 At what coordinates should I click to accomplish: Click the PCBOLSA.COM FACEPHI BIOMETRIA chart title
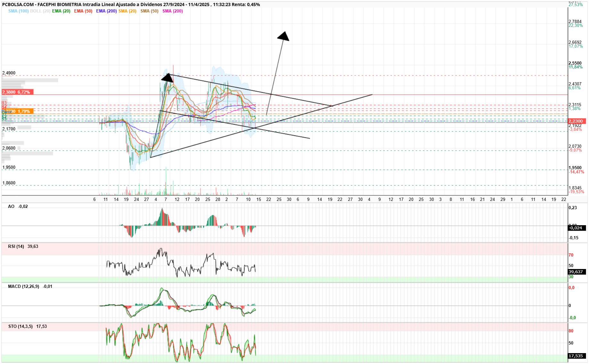(x=131, y=4)
